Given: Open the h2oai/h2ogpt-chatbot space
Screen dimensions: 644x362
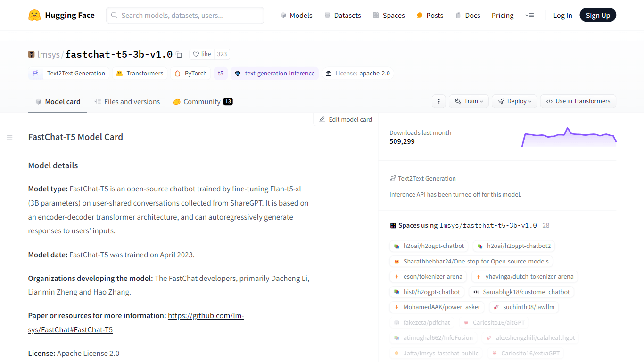Looking at the screenshot, I should click(x=429, y=246).
